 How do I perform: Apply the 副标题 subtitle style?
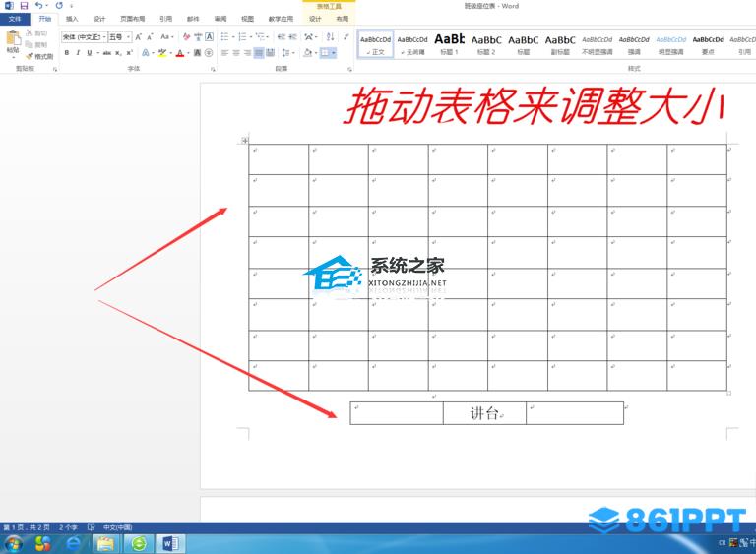tap(560, 44)
